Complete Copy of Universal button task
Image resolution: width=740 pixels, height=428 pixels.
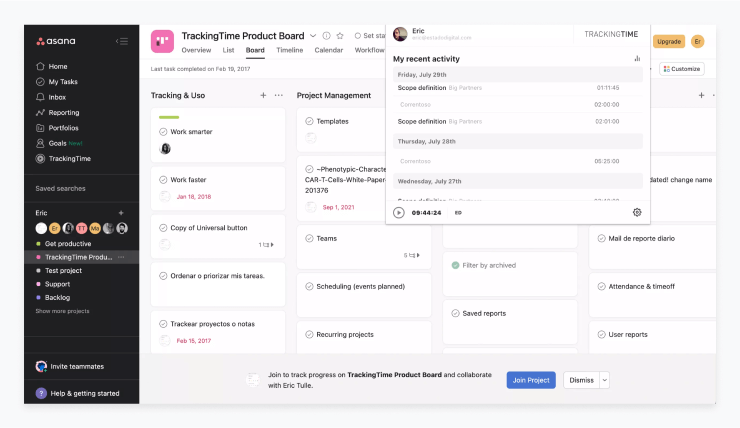(163, 228)
